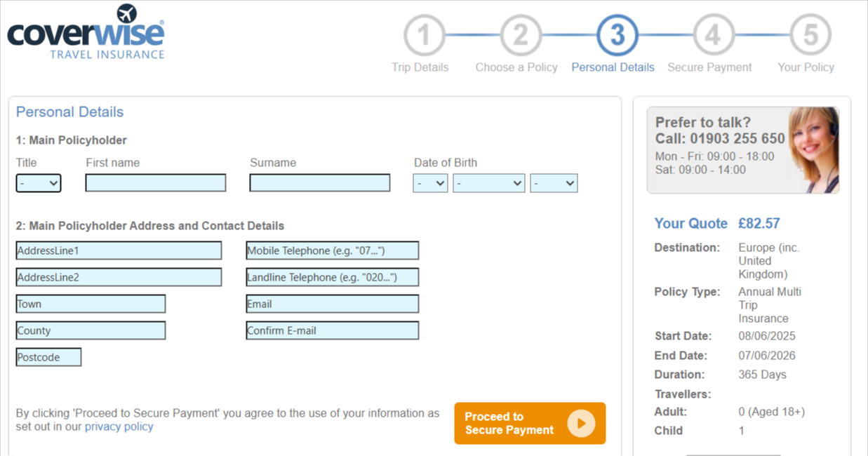Go to step 2 Choose a Policy circle
Viewport: 868px width, 456px height.
(x=521, y=35)
